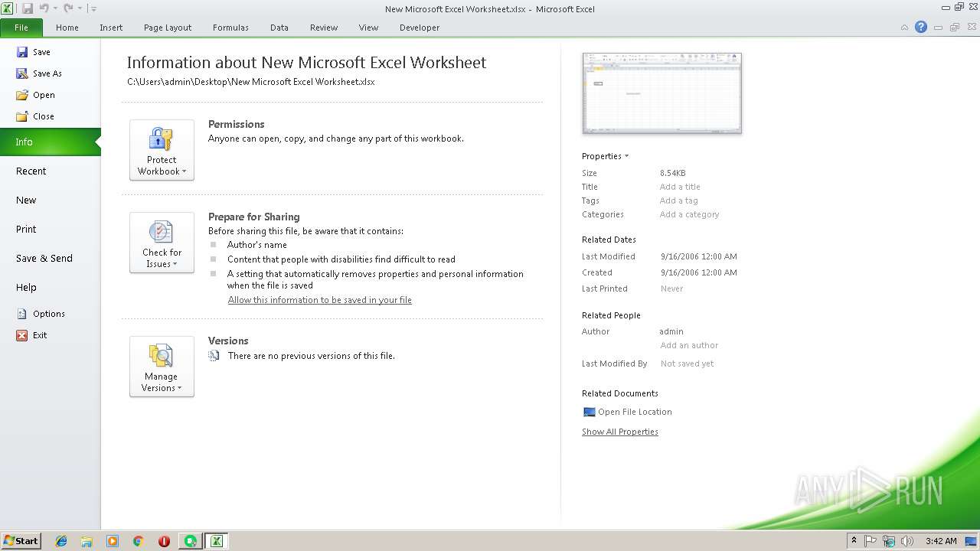Show hidden tray icons chevron

854,540
